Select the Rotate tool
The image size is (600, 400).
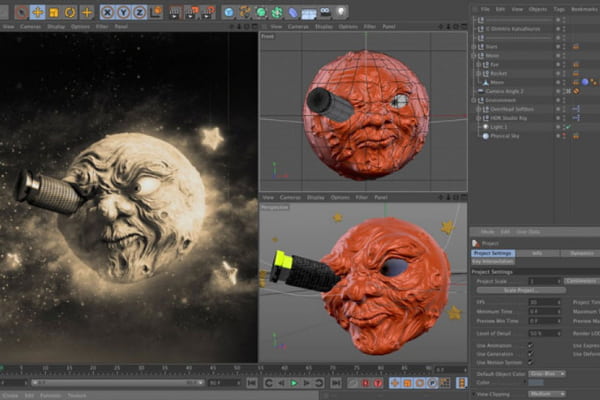(70, 12)
